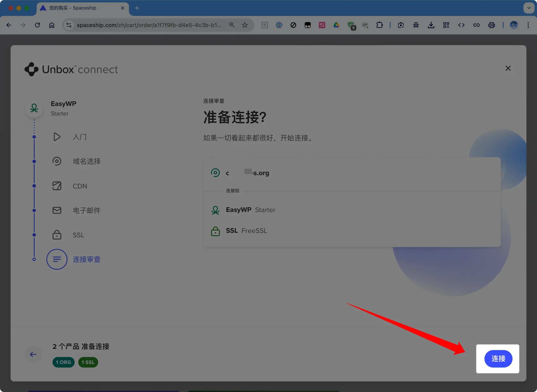Close the Unbox connect dialog
Viewport: 537px width, 392px height.
tap(508, 68)
